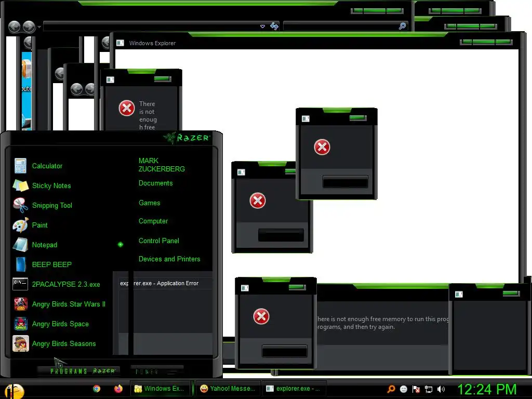Open the network tray icon
The image size is (532, 399).
(x=429, y=389)
